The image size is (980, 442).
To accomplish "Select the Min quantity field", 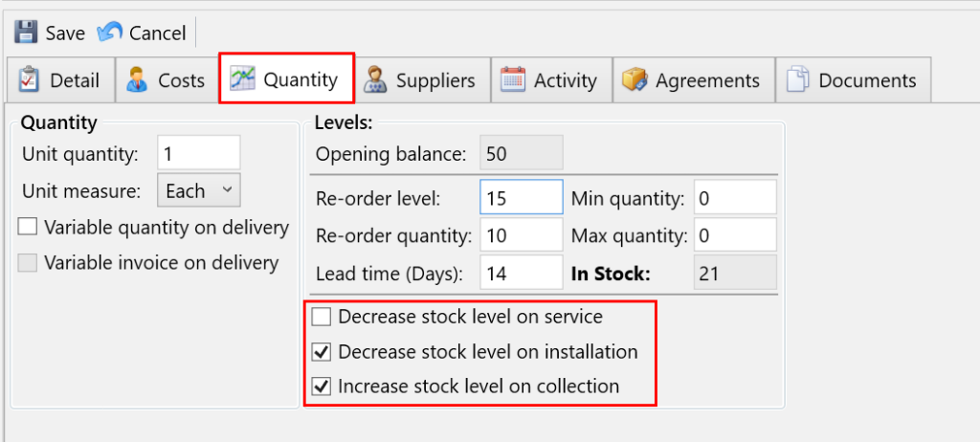I will pos(734,199).
